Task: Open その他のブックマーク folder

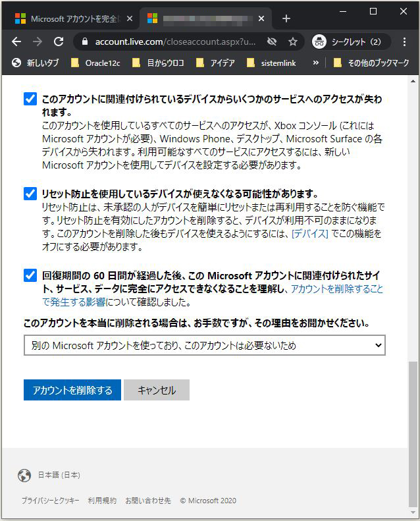Action: (x=371, y=63)
